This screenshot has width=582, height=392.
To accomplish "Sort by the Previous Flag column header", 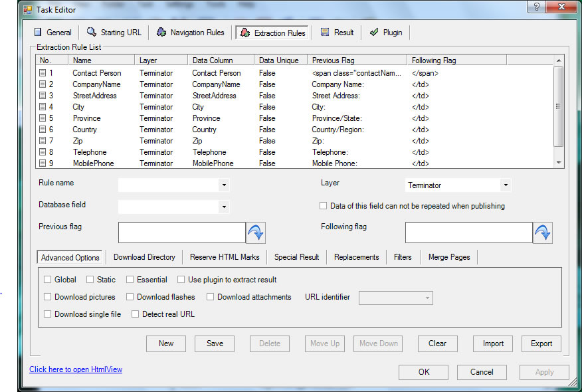I will (x=357, y=60).
